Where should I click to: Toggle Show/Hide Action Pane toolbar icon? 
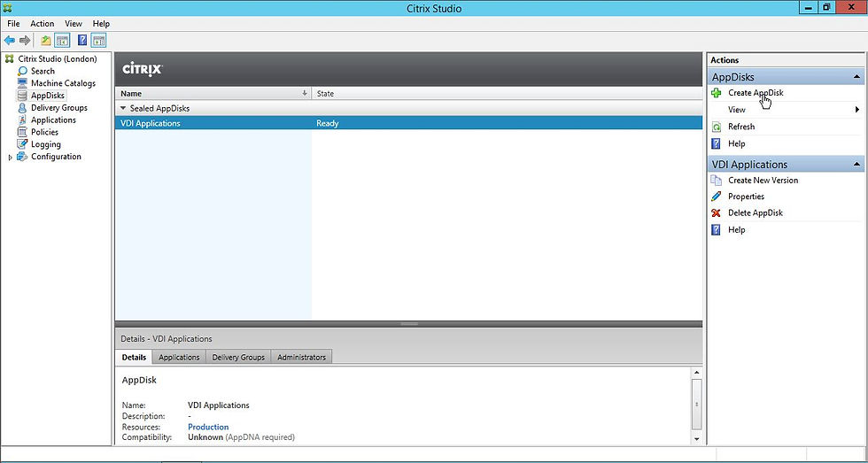point(98,41)
